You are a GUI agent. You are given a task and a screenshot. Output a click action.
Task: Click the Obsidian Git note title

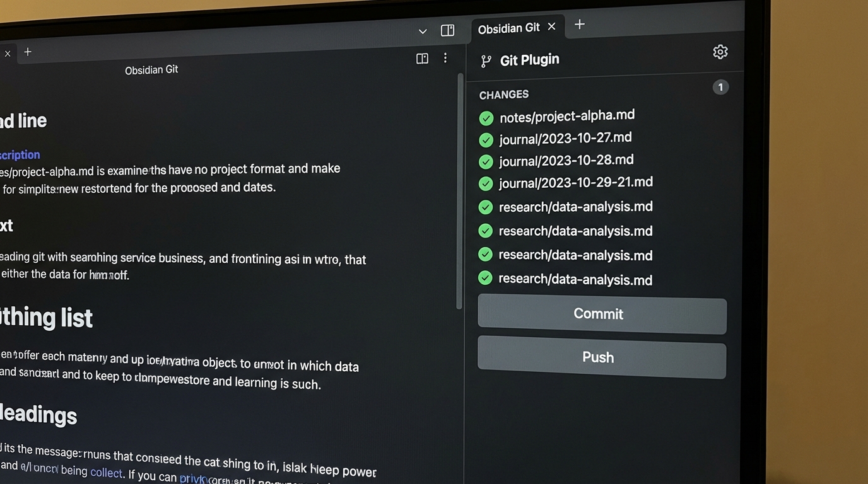click(x=151, y=70)
